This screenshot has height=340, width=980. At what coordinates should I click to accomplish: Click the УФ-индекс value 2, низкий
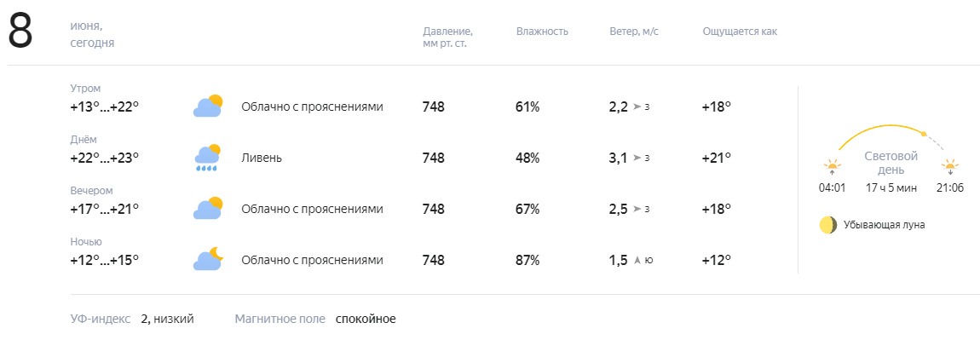[168, 319]
